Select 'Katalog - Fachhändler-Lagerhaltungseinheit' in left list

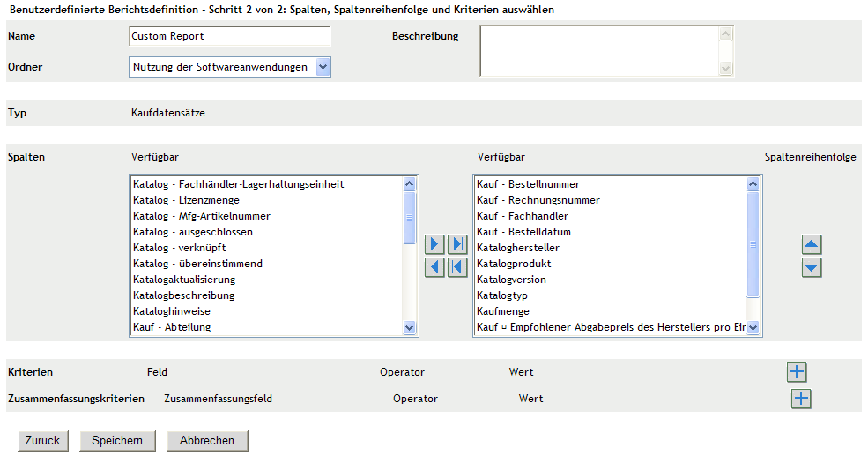point(267,184)
